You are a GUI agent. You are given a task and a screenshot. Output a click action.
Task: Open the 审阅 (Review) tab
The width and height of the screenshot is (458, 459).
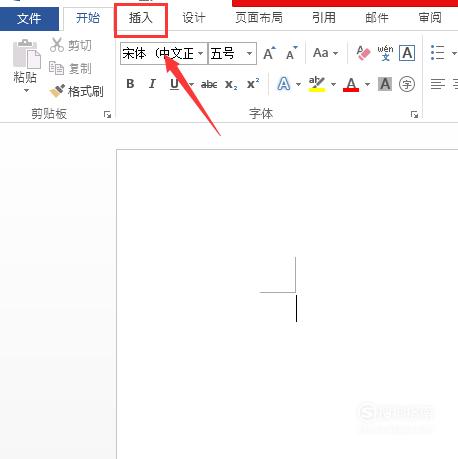coord(430,18)
